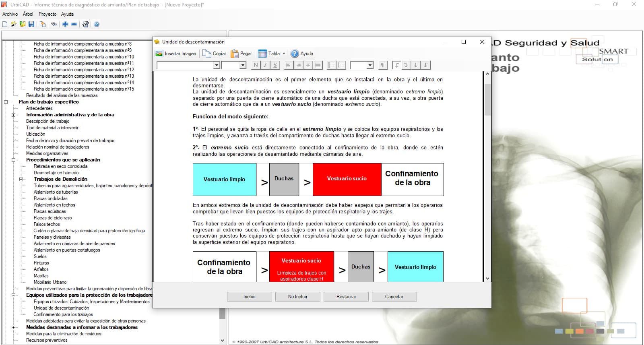
Task: Open the Proyecto menu
Action: [47, 14]
